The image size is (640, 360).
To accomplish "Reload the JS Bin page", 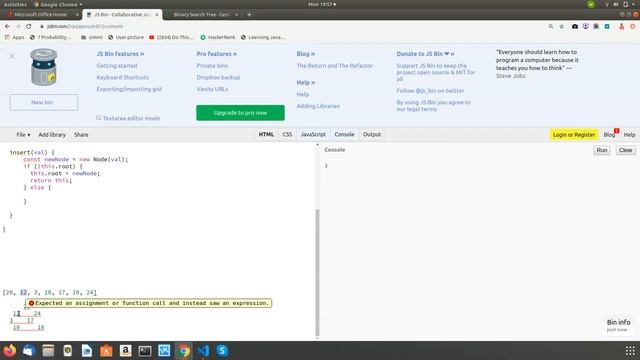I will [29, 26].
